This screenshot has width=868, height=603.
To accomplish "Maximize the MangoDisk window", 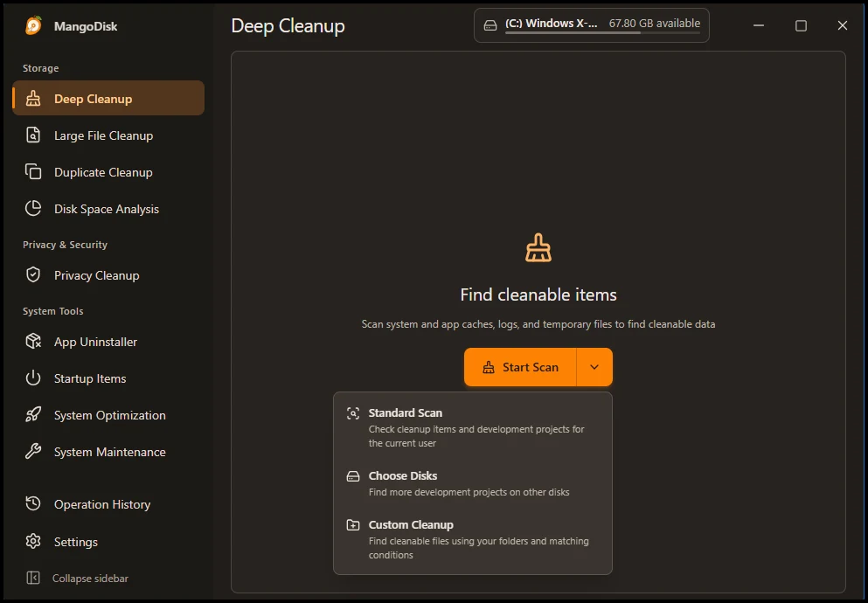I will 801,25.
